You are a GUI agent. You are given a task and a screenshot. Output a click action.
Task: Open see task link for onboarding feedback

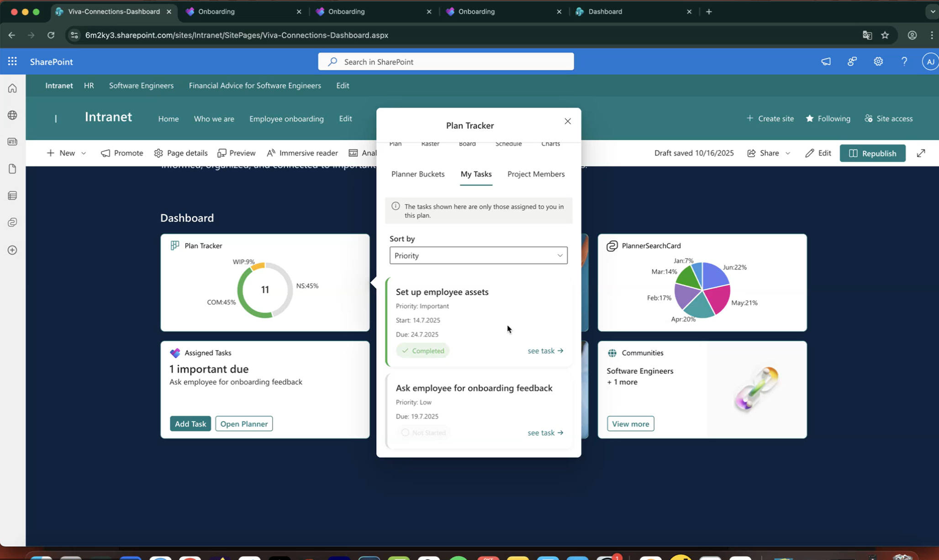(545, 433)
